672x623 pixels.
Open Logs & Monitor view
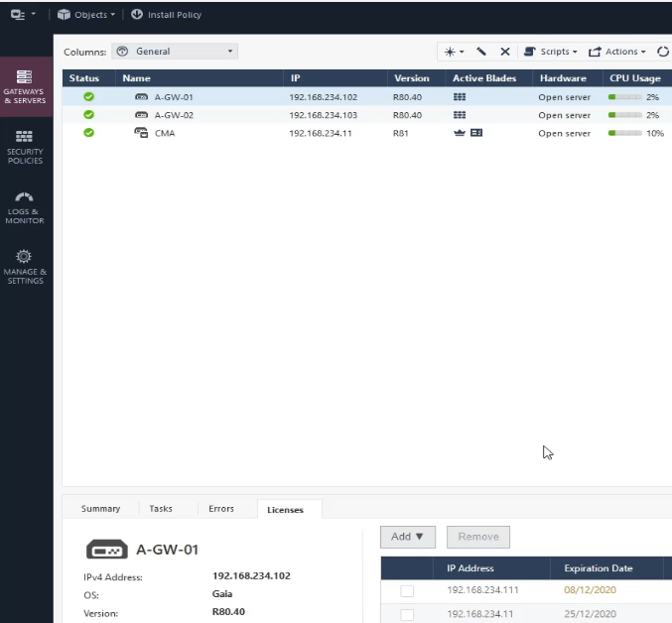[25, 207]
